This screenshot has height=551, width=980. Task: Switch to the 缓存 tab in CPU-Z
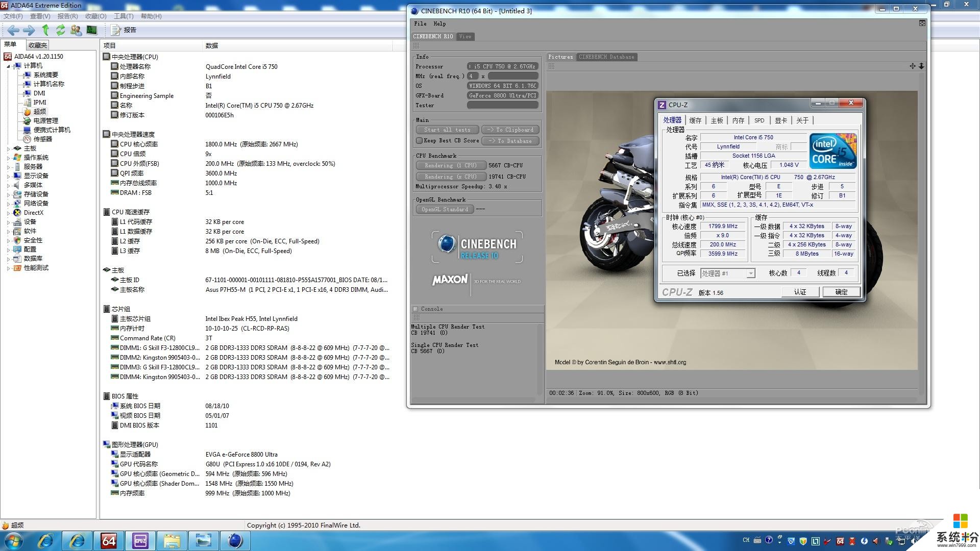pyautogui.click(x=695, y=120)
